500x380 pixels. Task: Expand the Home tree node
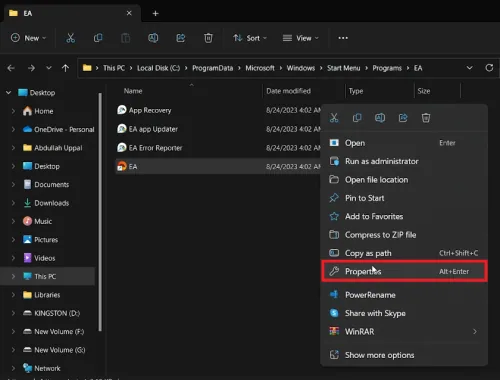pos(13,111)
